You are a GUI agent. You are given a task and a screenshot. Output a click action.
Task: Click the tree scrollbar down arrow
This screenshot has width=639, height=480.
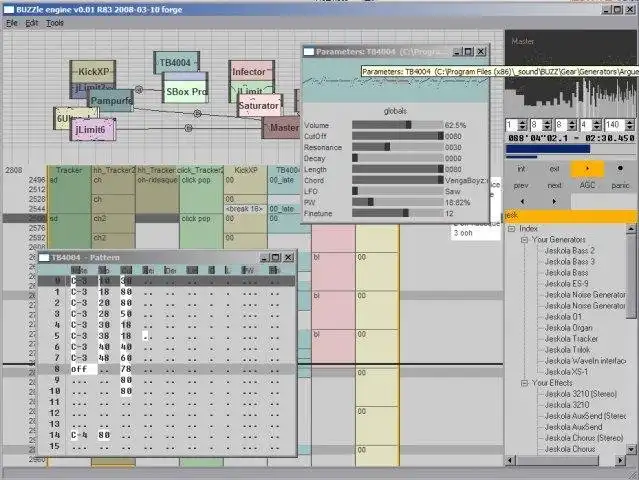[x=631, y=450]
